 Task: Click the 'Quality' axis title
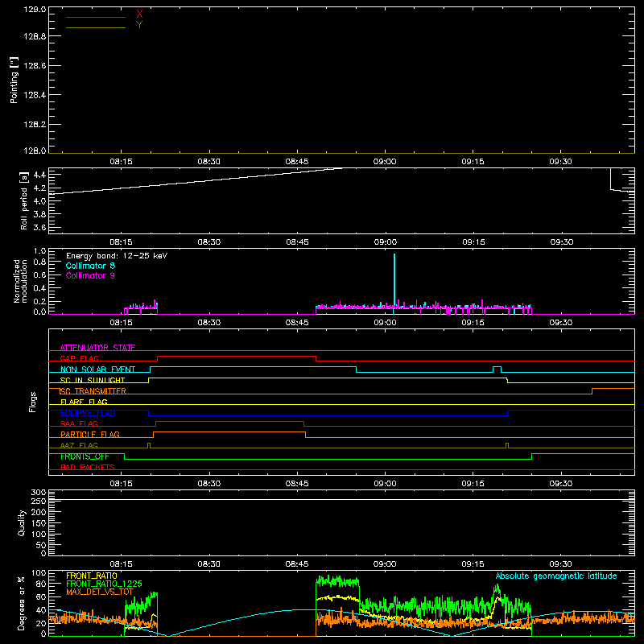(x=22, y=522)
